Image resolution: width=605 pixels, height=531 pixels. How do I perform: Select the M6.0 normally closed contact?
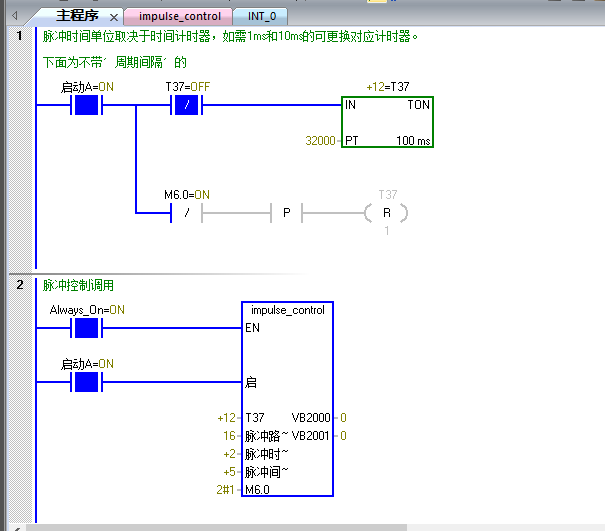coord(186,212)
